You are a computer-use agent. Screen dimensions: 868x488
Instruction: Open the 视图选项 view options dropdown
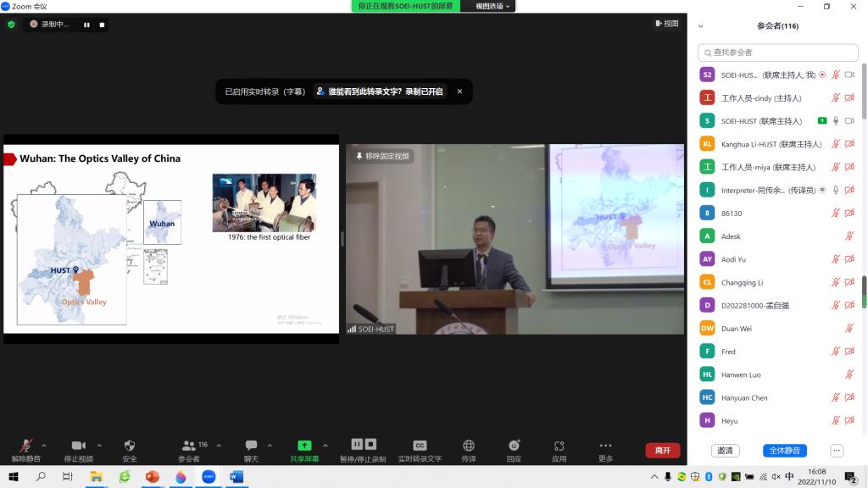(492, 6)
